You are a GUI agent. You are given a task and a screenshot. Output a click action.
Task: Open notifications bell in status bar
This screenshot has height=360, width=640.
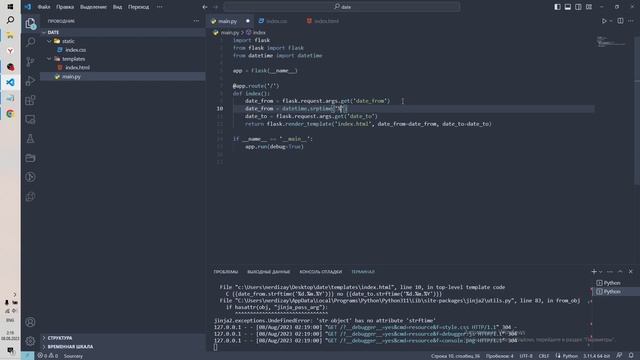click(631, 356)
